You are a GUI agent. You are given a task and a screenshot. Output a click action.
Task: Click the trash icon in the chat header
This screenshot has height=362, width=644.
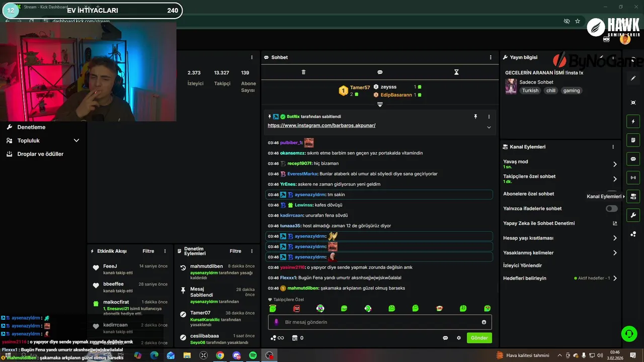[x=303, y=72]
